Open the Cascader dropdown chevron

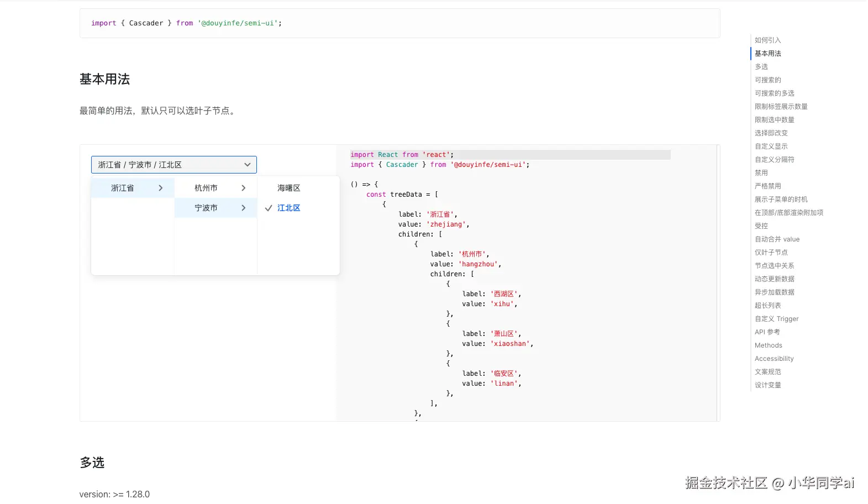pyautogui.click(x=248, y=165)
